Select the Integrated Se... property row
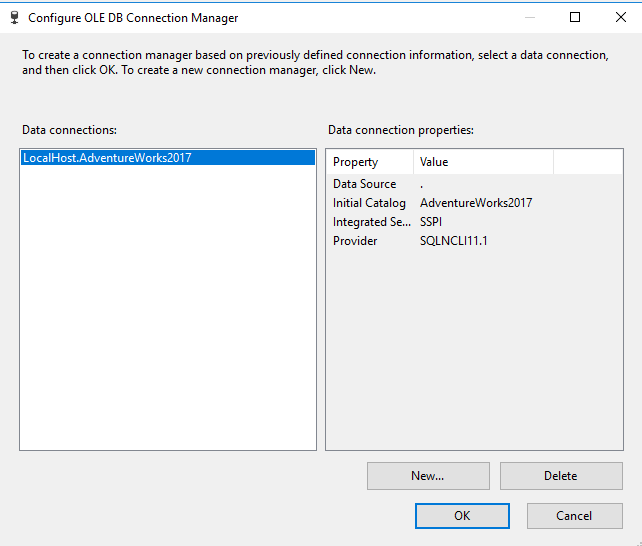The width and height of the screenshot is (642, 546). (369, 222)
